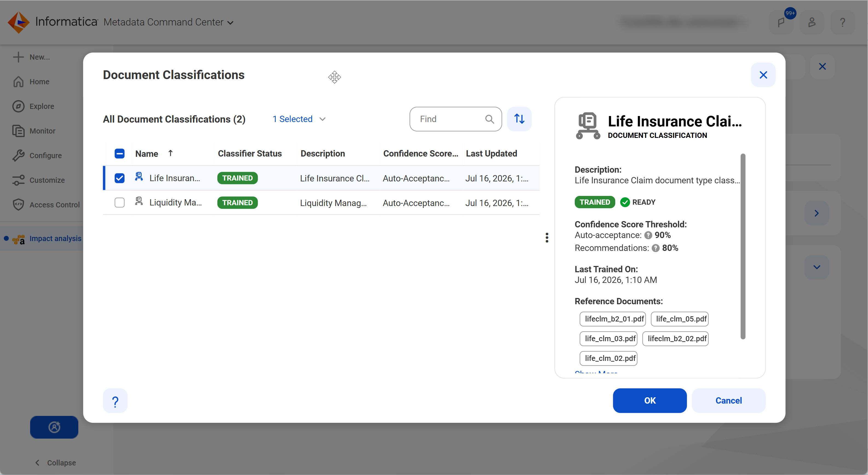Click the magnifier search icon in Find
Image resolution: width=868 pixels, height=475 pixels.
click(x=489, y=119)
